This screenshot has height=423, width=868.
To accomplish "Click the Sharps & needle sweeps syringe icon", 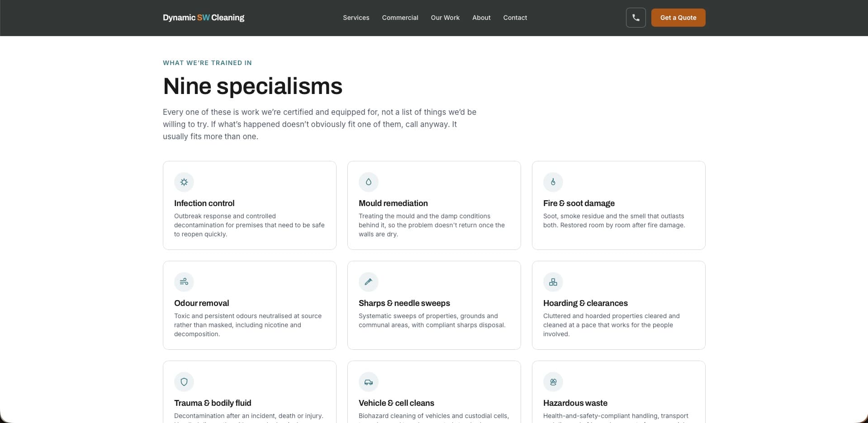I will 369,282.
